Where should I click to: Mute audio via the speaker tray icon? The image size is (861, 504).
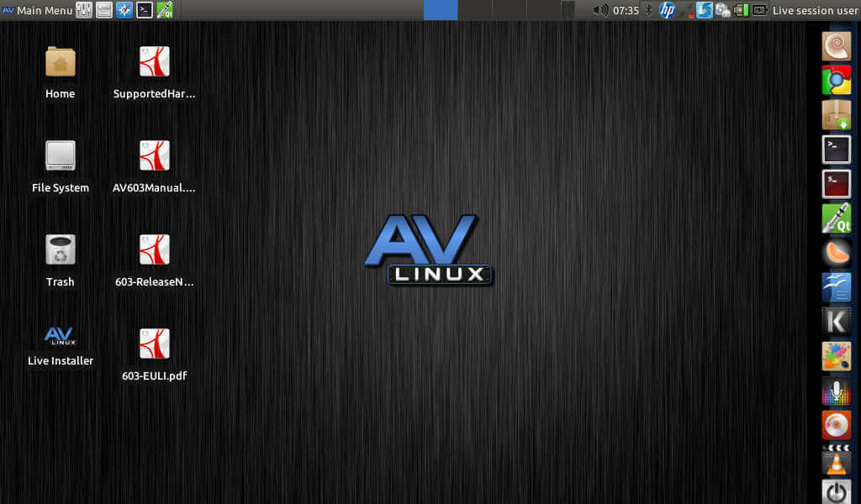599,10
